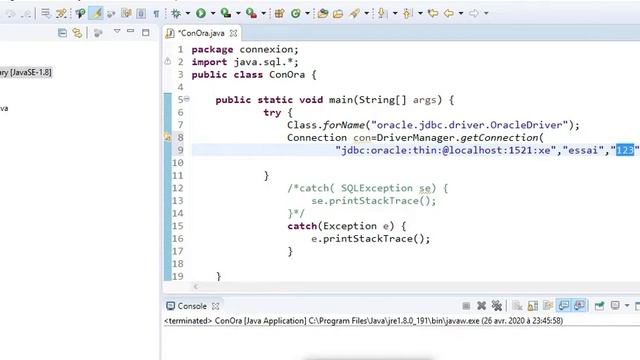Click the Open Type icon
This screenshot has width=640, height=360.
(323, 13)
